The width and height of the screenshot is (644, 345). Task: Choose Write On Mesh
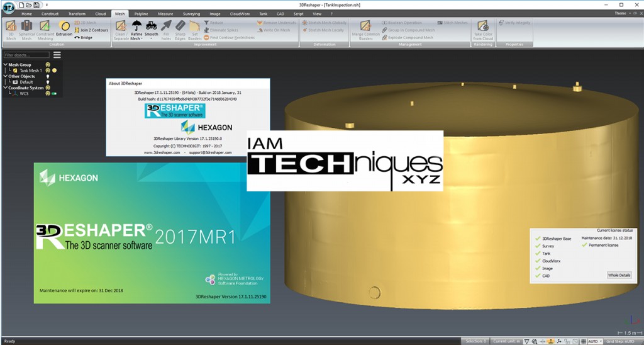click(274, 30)
